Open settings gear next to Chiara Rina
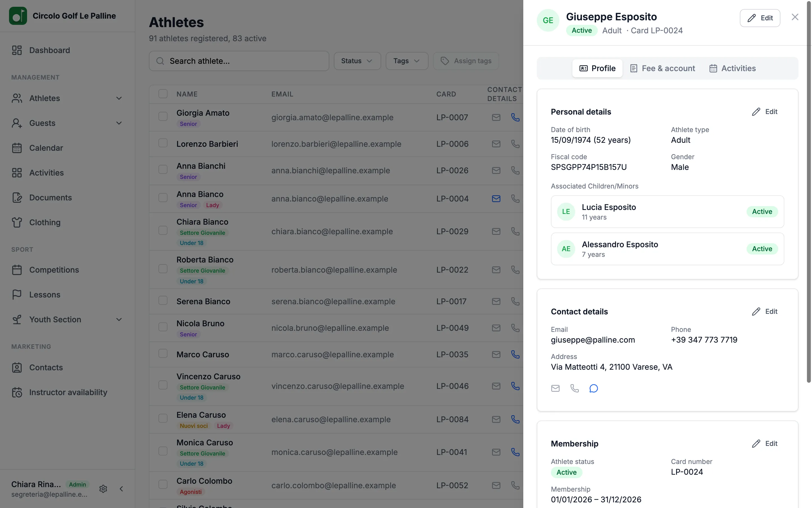812x508 pixels. pyautogui.click(x=103, y=489)
